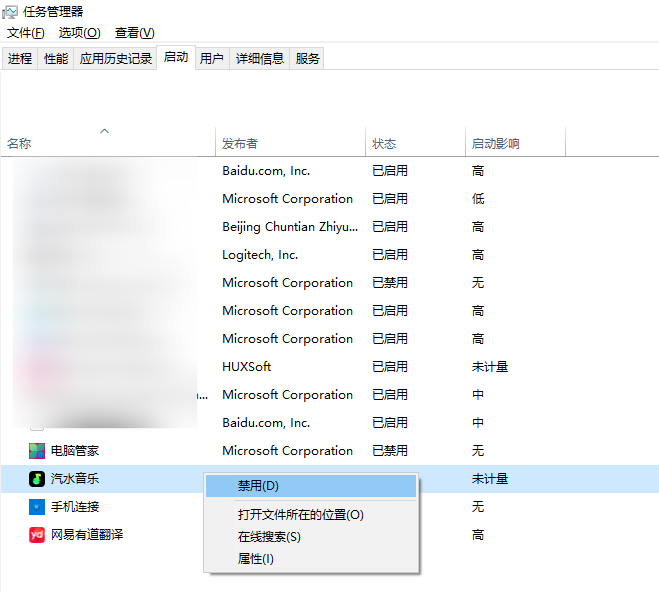Select the 电脑管家 startup entry

(330, 451)
